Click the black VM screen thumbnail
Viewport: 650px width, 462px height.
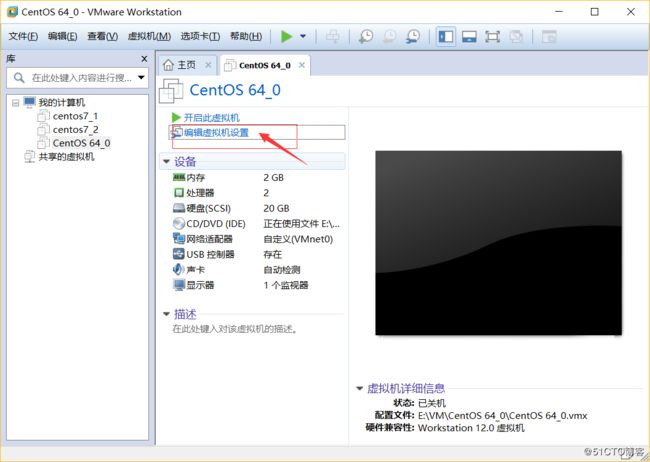[x=498, y=243]
